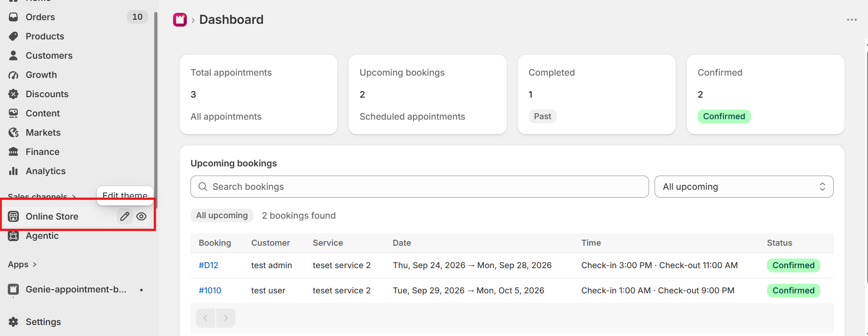This screenshot has width=868, height=336.
Task: Click the Genie appointment app icon in sidebar
Action: coord(13,289)
